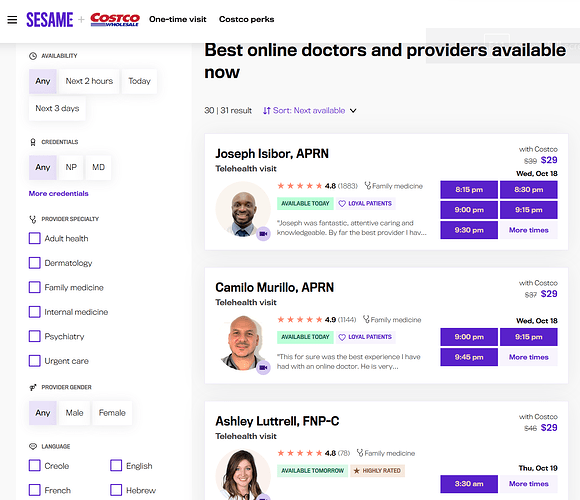Filter availability to Next 2 hours
Screen dimensions: 580x500
(89, 81)
